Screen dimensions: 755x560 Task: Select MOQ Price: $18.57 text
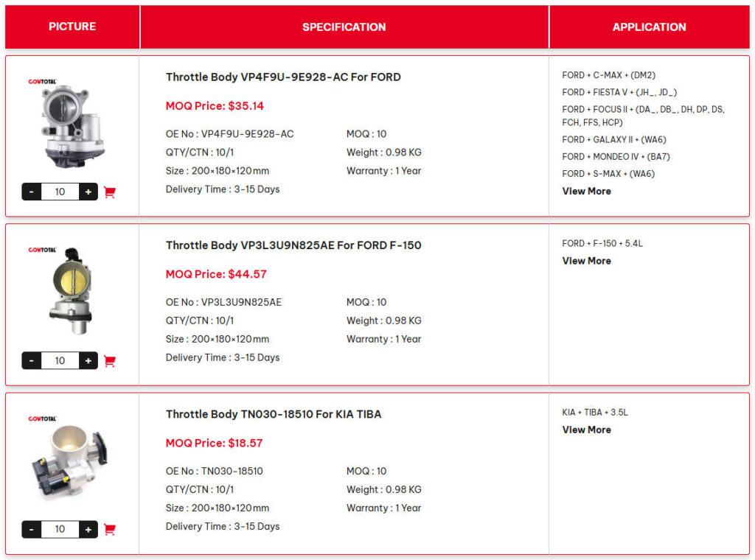click(215, 443)
